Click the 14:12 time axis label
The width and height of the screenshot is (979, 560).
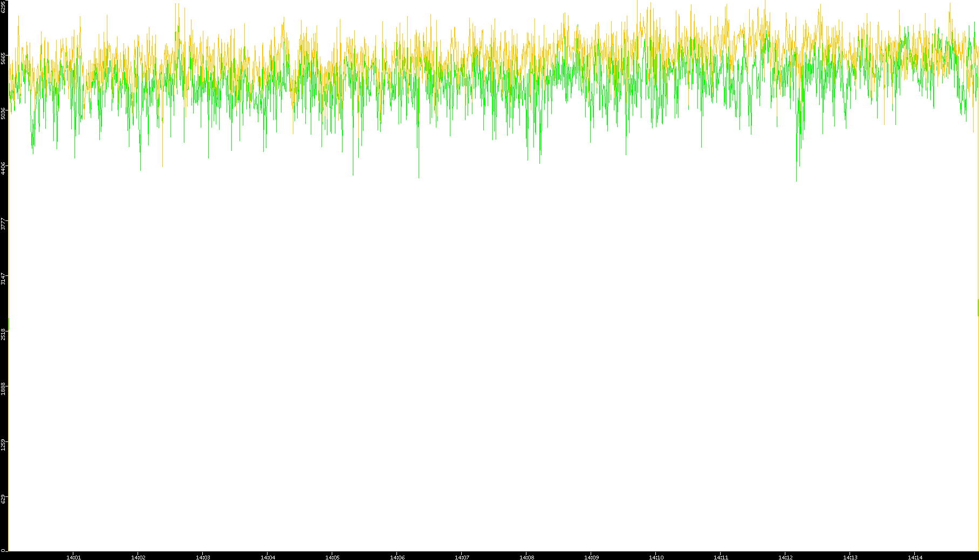[785, 557]
